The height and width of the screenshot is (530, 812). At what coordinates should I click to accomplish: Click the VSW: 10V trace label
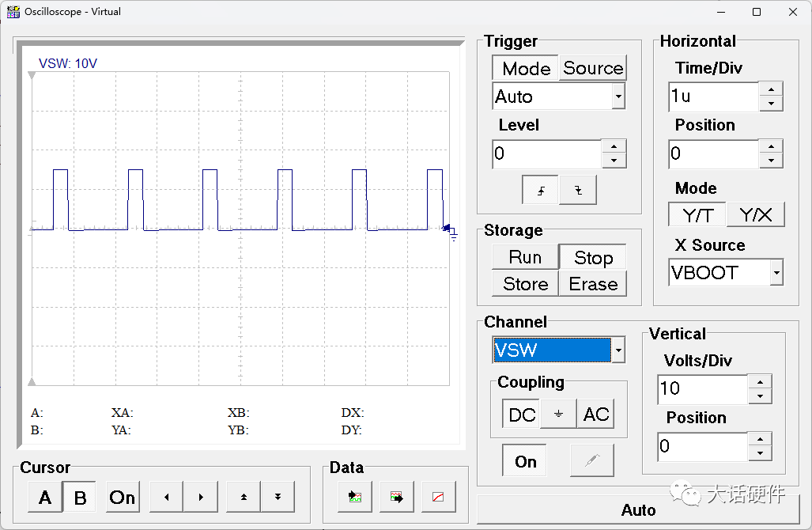(68, 63)
